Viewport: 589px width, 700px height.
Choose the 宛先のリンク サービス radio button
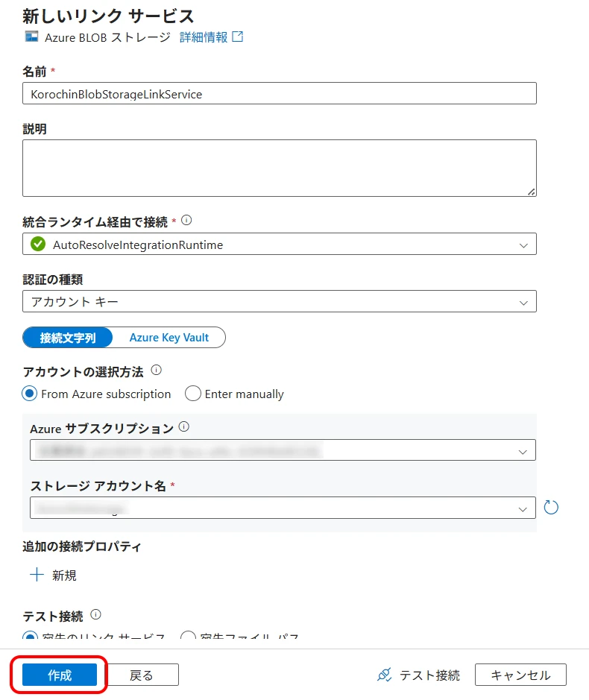[x=31, y=637]
